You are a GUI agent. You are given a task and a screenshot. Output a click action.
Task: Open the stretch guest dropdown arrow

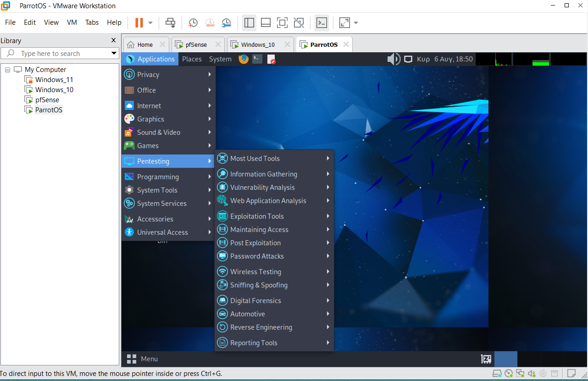click(x=356, y=22)
